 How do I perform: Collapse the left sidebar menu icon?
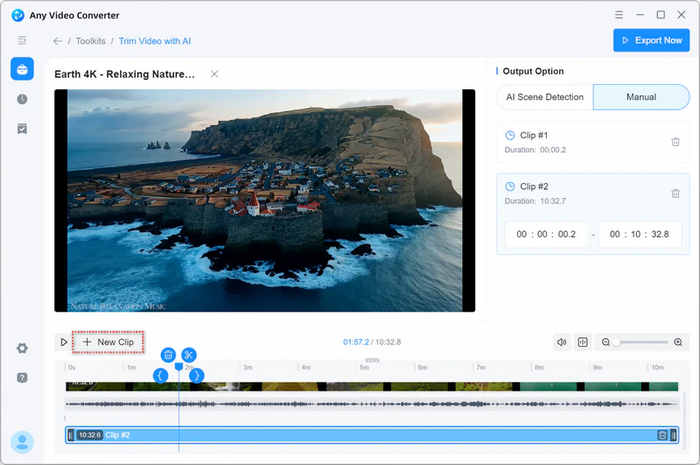[22, 41]
